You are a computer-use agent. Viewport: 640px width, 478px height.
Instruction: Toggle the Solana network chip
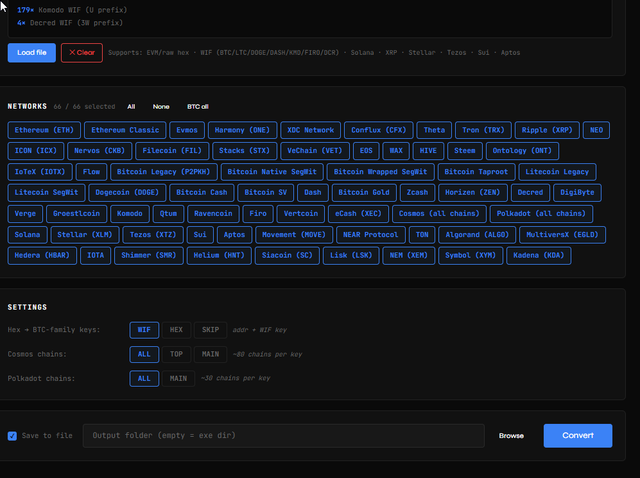(x=27, y=235)
